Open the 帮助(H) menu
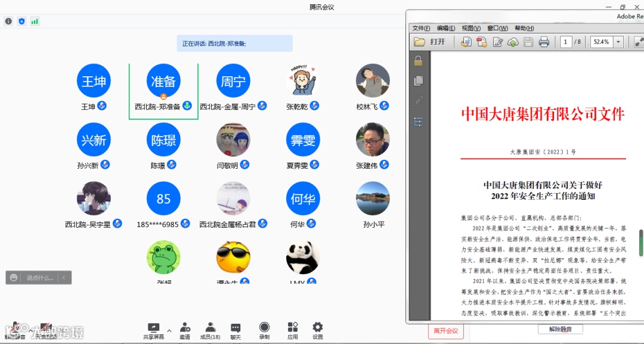644x344 pixels. [524, 29]
